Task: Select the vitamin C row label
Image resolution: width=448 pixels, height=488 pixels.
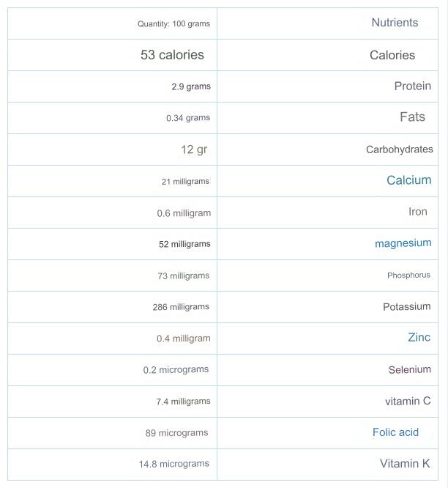Action: [x=408, y=402]
